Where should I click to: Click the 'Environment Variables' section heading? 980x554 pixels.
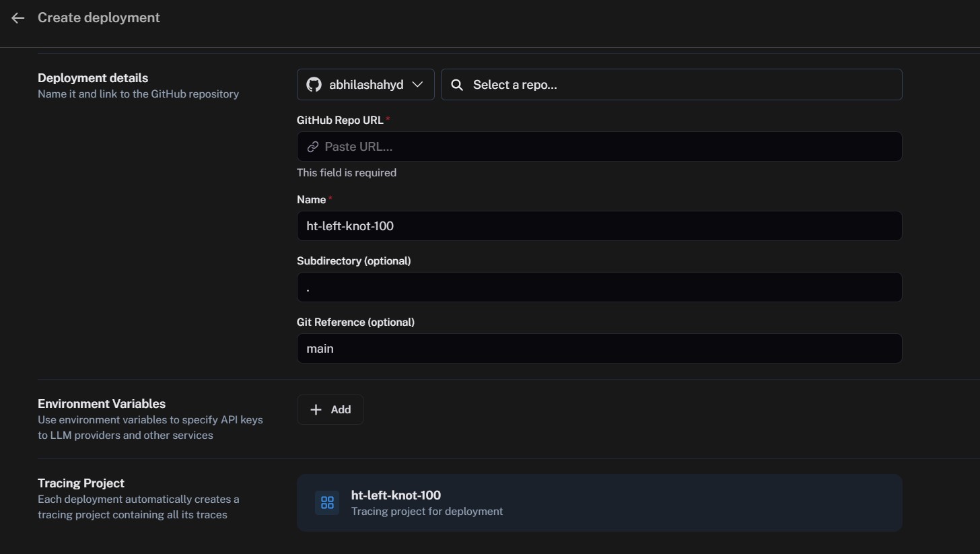102,404
